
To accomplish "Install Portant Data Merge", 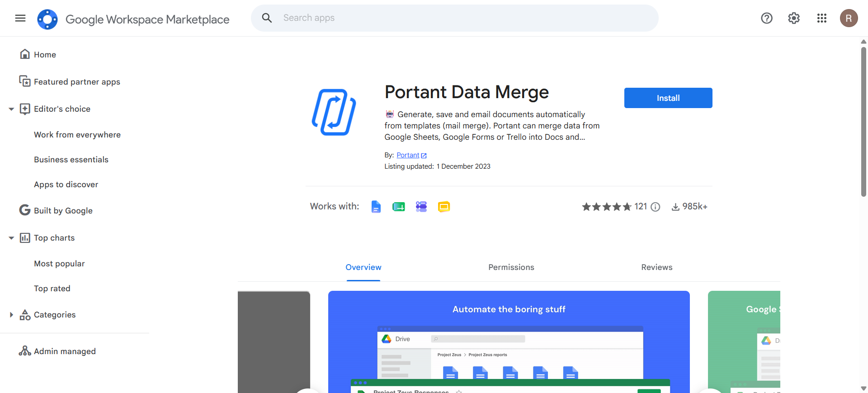I will pyautogui.click(x=668, y=98).
